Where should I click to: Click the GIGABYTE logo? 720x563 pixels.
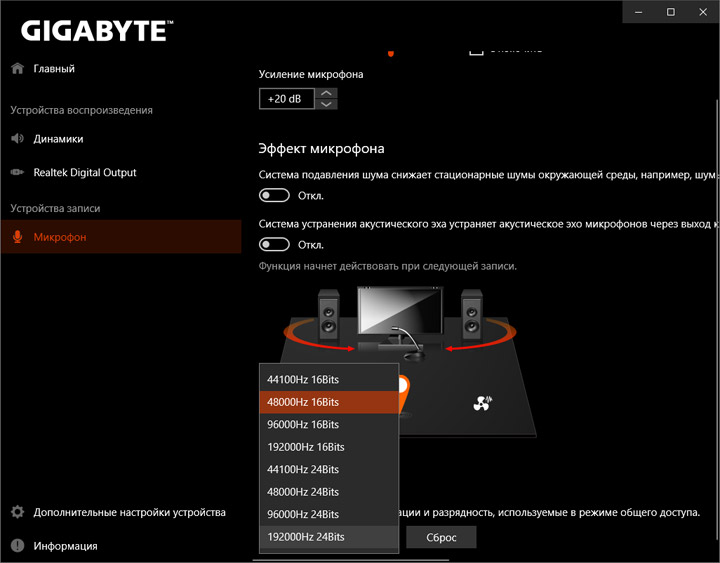tap(97, 30)
